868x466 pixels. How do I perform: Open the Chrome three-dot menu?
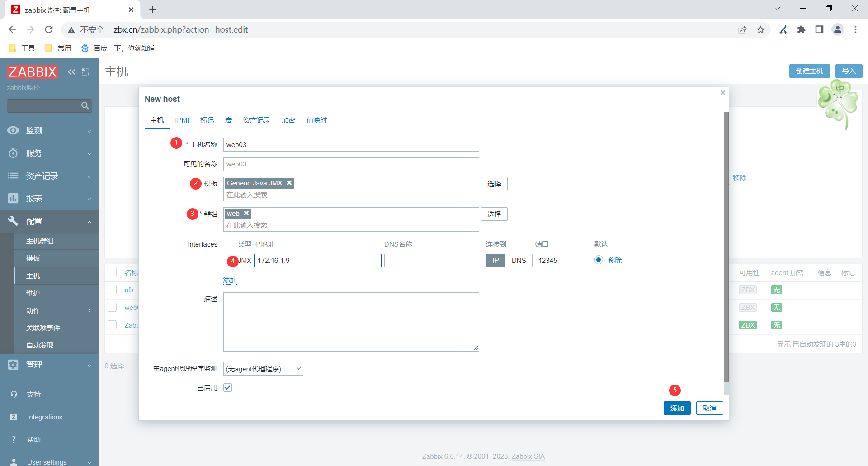[855, 30]
